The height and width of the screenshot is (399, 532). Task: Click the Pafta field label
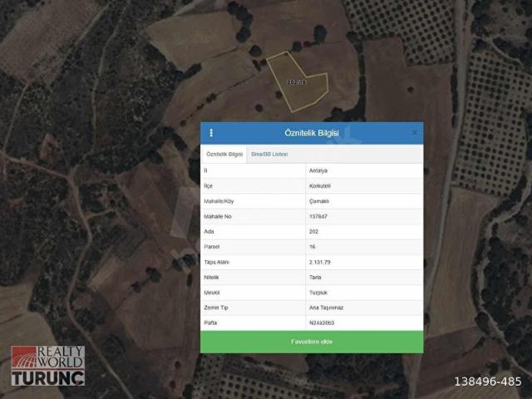pos(210,323)
